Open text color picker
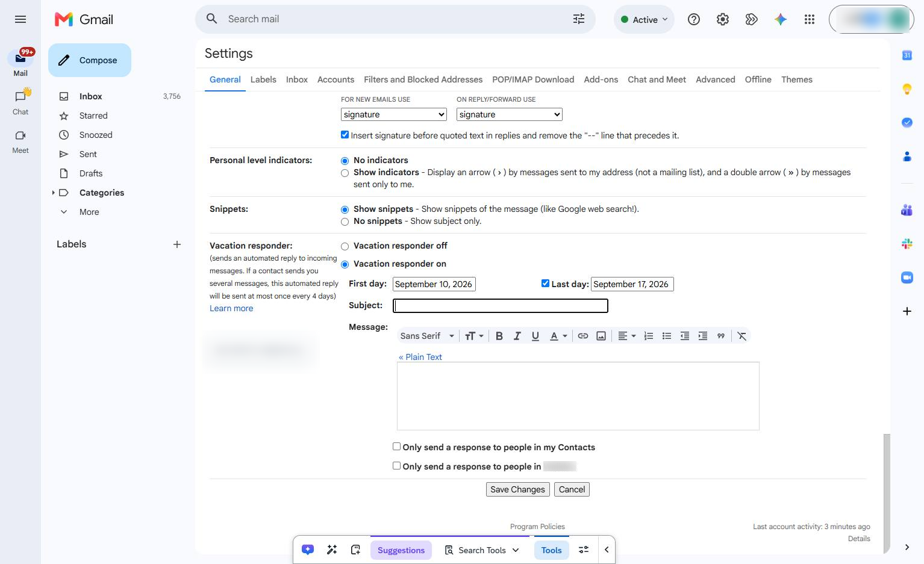Viewport: 924px width, 564px height. tap(558, 336)
